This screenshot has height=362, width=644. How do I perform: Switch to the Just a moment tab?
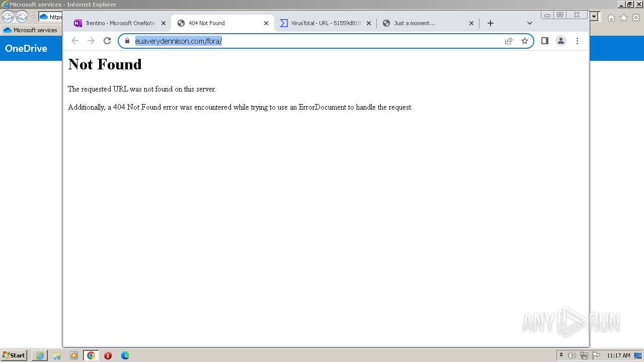tap(428, 23)
